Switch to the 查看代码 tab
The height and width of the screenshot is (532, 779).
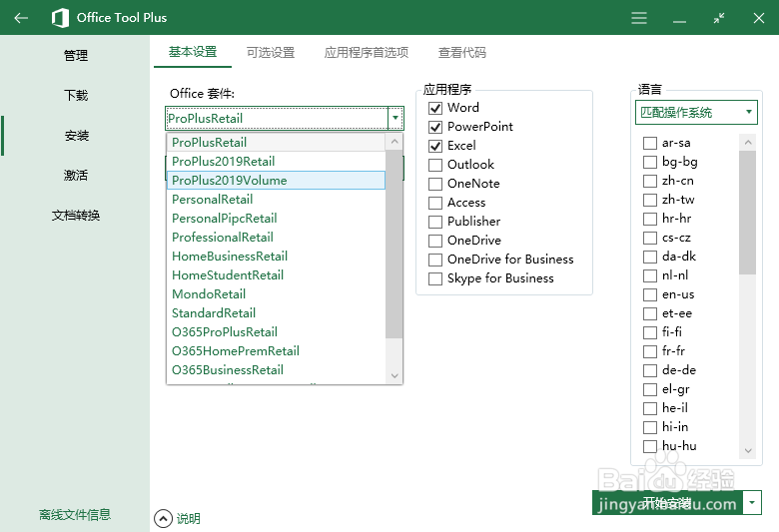pos(462,52)
